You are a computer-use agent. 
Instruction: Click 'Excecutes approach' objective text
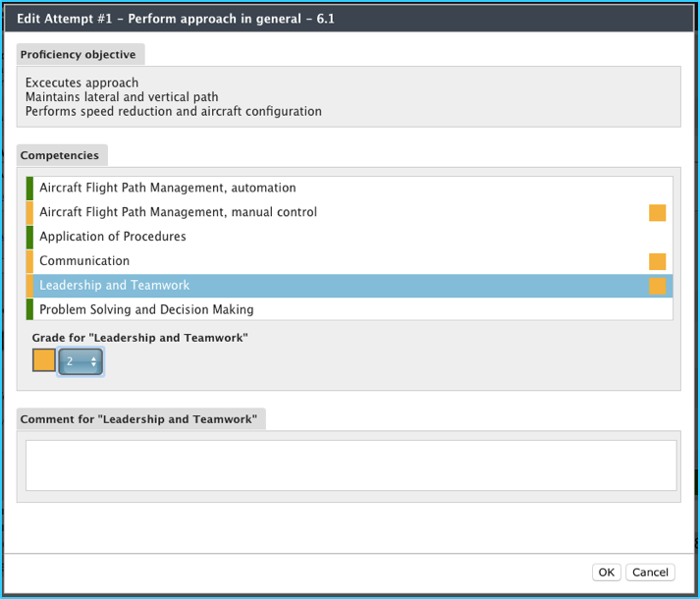(x=81, y=82)
